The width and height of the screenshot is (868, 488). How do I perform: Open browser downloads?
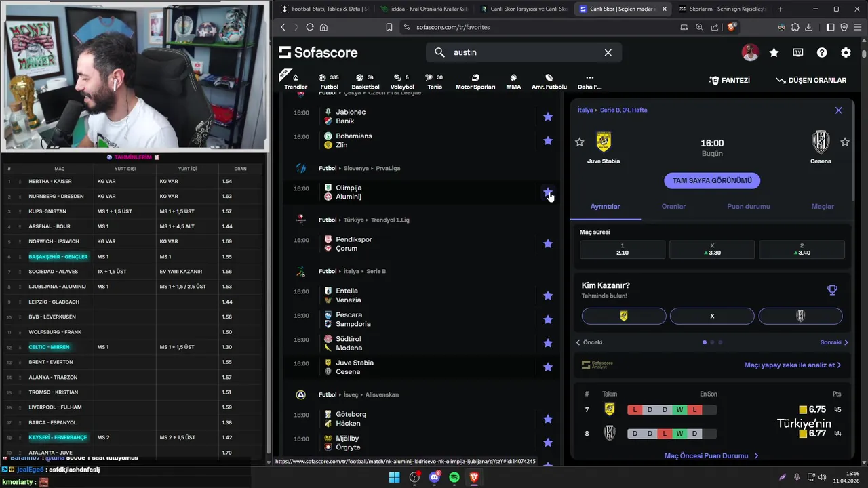(808, 27)
